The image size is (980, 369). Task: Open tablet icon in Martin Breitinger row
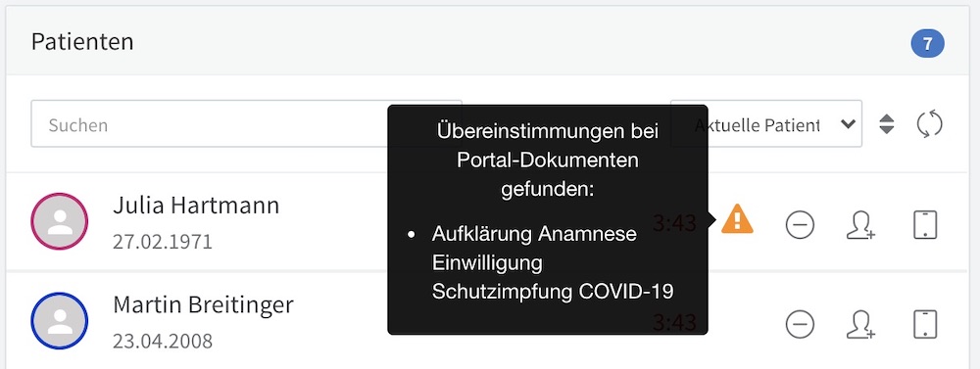click(925, 324)
